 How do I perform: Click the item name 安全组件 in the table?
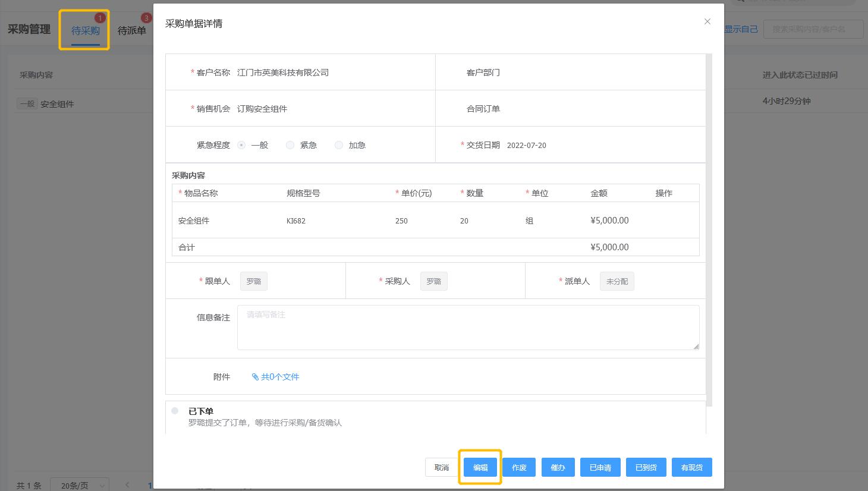(194, 221)
